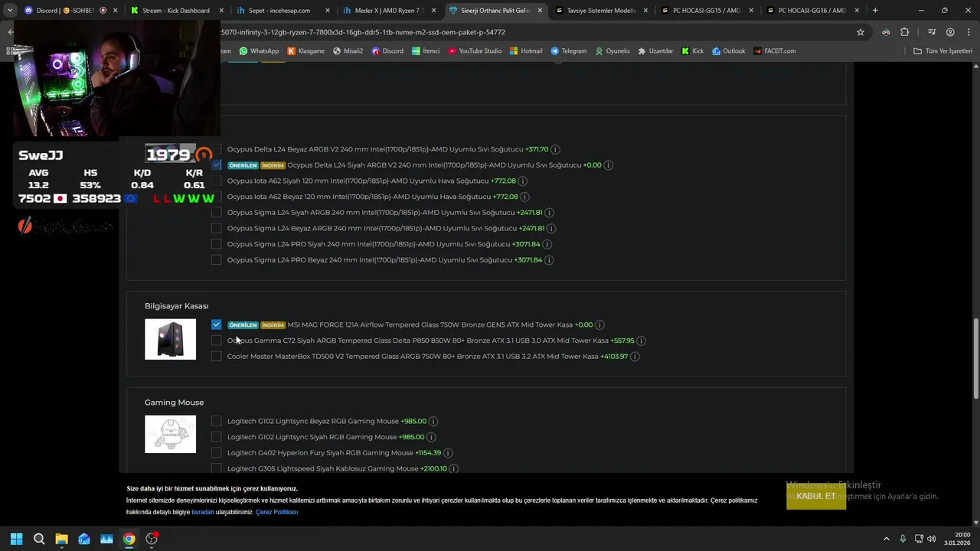Click KABUL ET cookie accept button
This screenshot has width=980, height=551.
(816, 496)
